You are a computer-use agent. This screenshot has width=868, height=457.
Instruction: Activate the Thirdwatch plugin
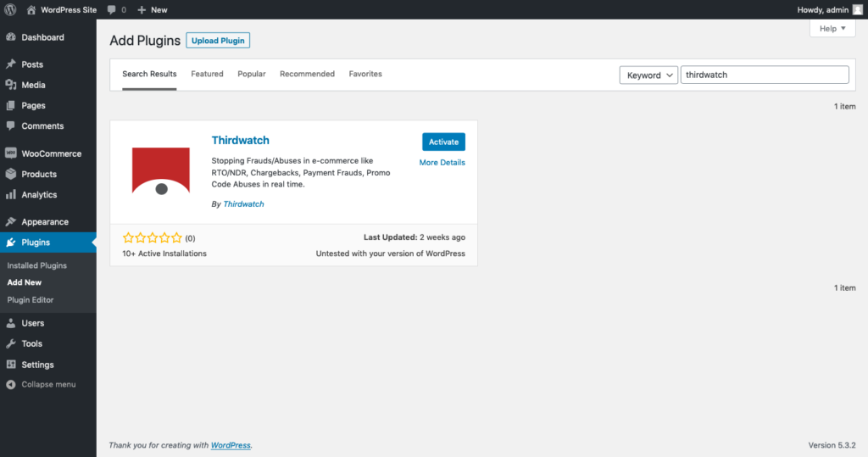tap(443, 142)
